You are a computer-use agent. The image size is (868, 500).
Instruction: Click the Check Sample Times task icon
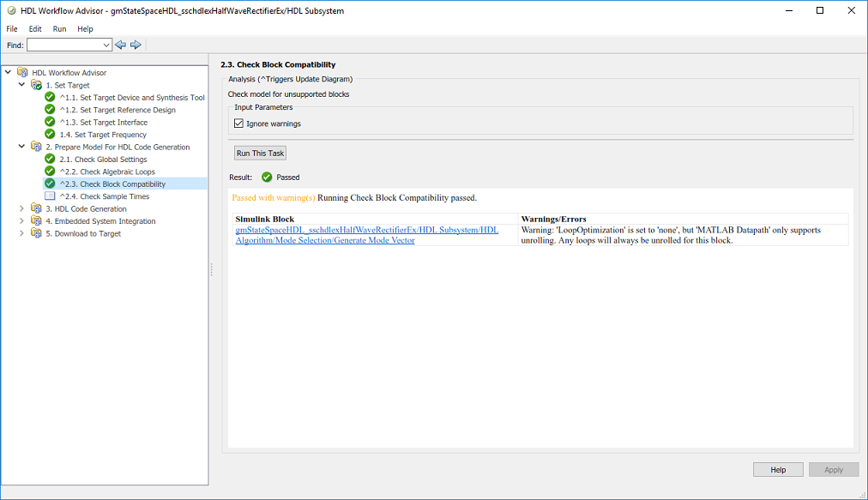[x=50, y=196]
